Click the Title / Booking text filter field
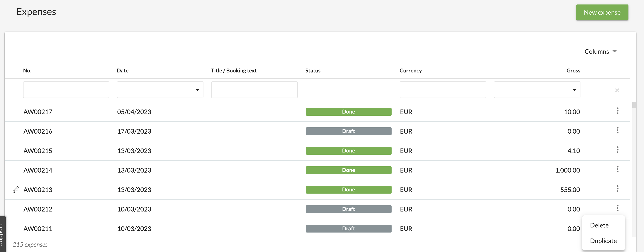 click(x=254, y=90)
